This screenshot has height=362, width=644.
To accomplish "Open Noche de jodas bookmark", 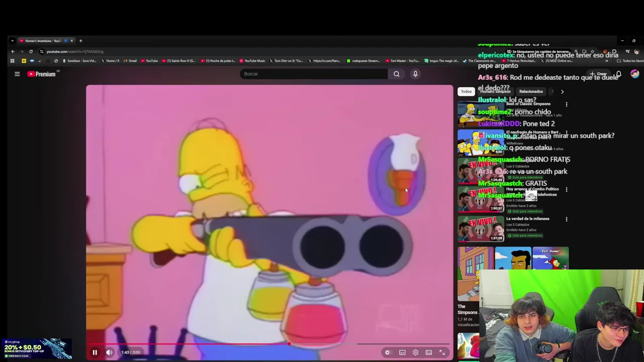I will click(x=218, y=61).
